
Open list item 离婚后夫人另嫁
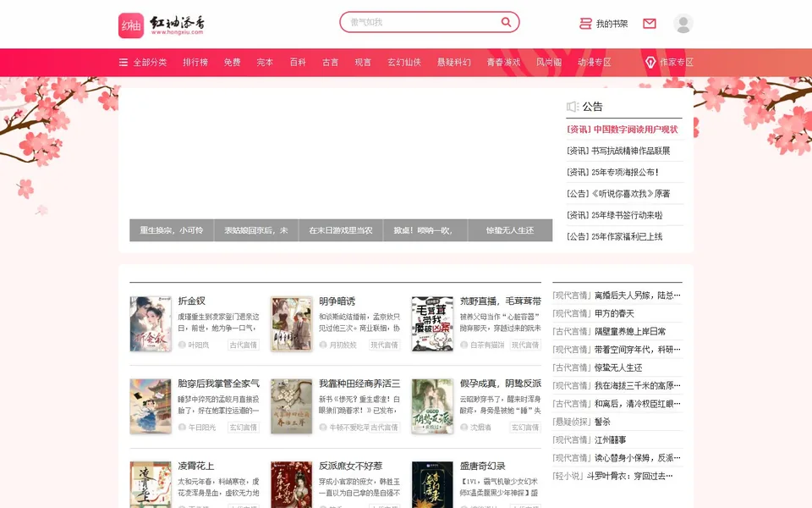638,295
